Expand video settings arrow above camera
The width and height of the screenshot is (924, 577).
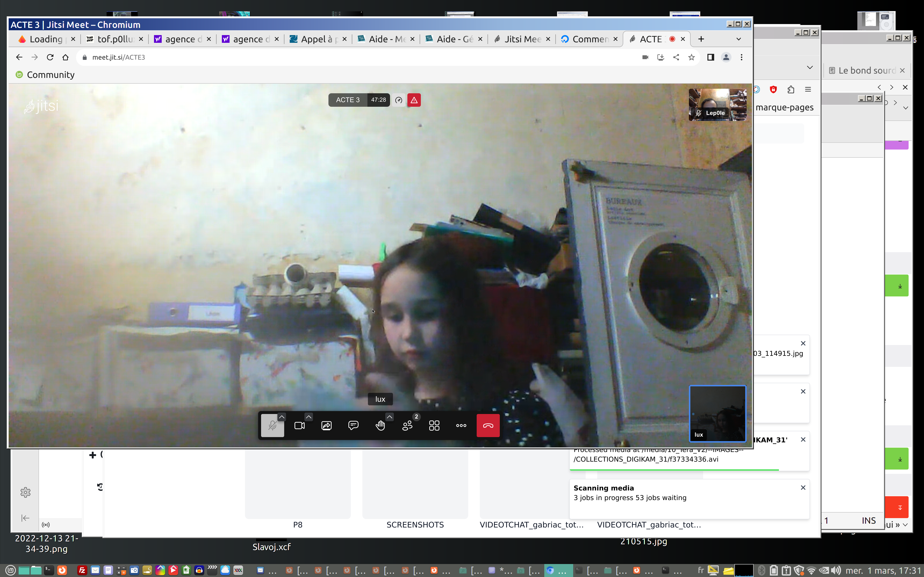(x=308, y=417)
